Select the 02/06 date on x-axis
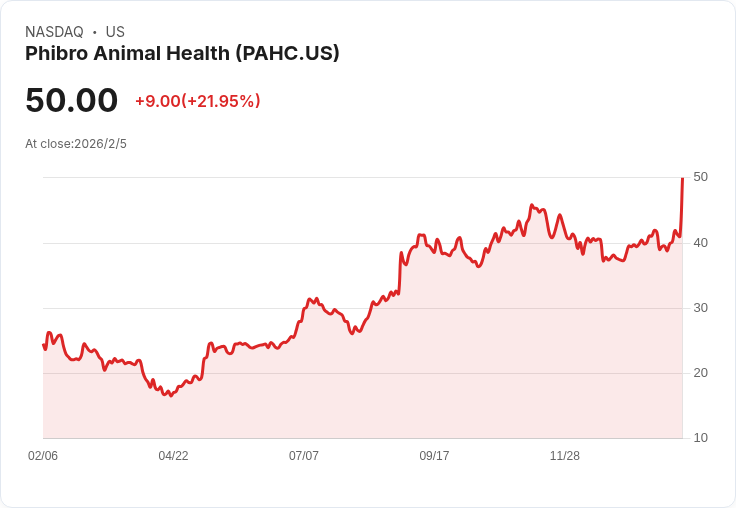The image size is (736, 508). 43,456
